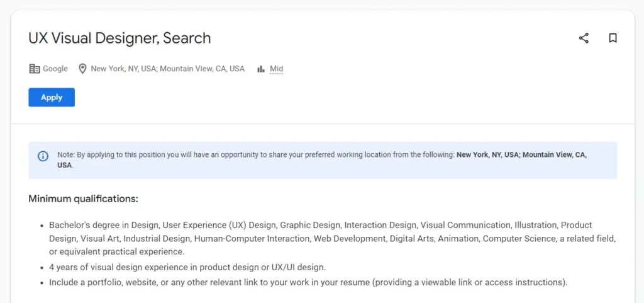Bookmark this job with the save icon
This screenshot has width=644, height=303.
pos(613,38)
